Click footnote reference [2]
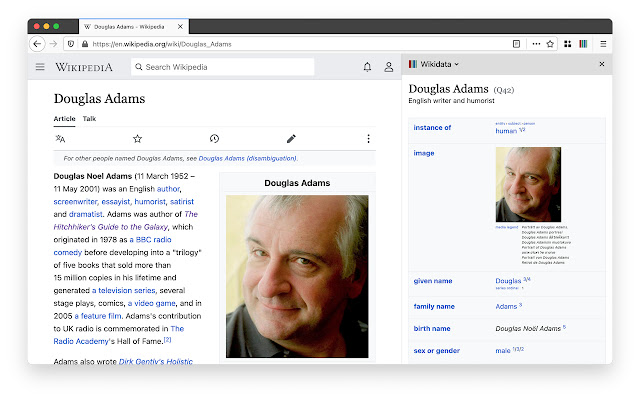640x400 pixels. coord(167,340)
